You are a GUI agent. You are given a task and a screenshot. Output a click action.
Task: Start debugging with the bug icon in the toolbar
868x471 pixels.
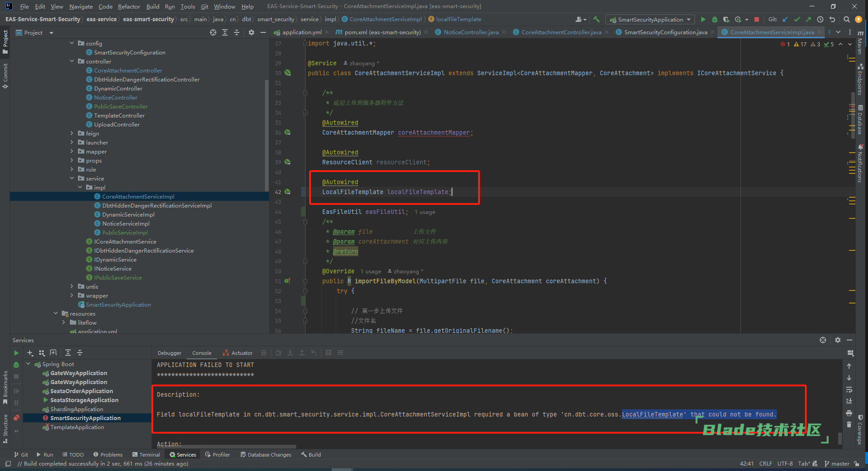tap(715, 19)
